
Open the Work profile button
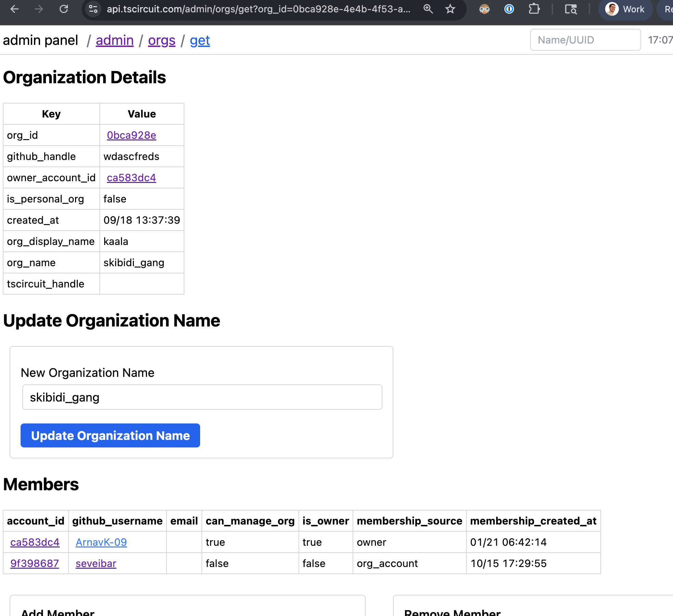[625, 9]
